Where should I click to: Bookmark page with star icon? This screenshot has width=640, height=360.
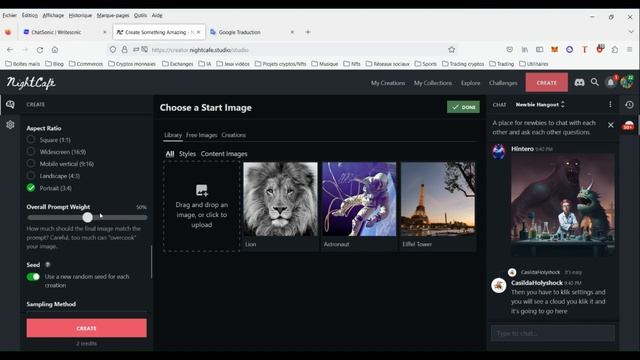(451, 50)
